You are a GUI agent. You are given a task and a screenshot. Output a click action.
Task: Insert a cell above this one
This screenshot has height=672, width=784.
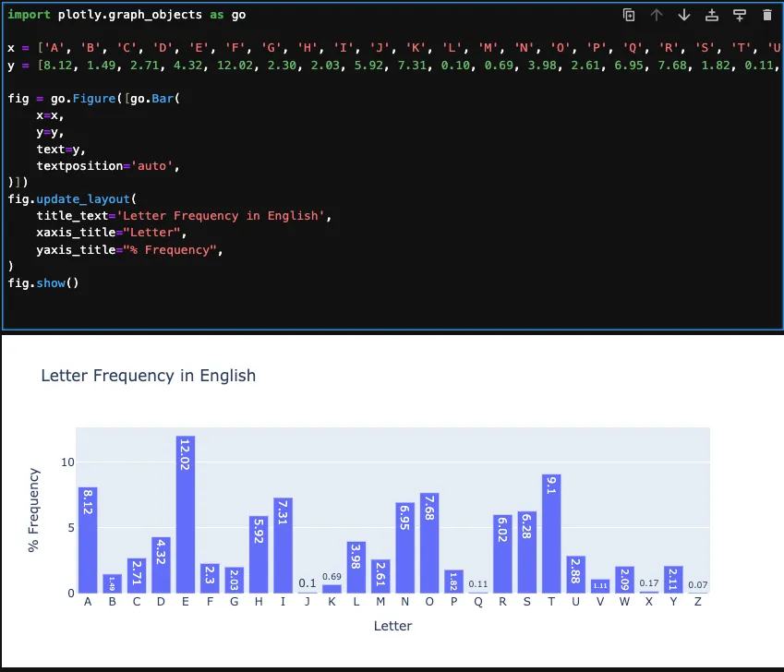[712, 15]
